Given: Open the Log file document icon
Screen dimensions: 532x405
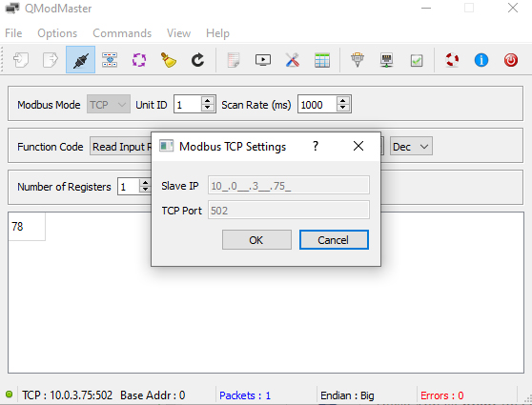Looking at the screenshot, I should 234,60.
